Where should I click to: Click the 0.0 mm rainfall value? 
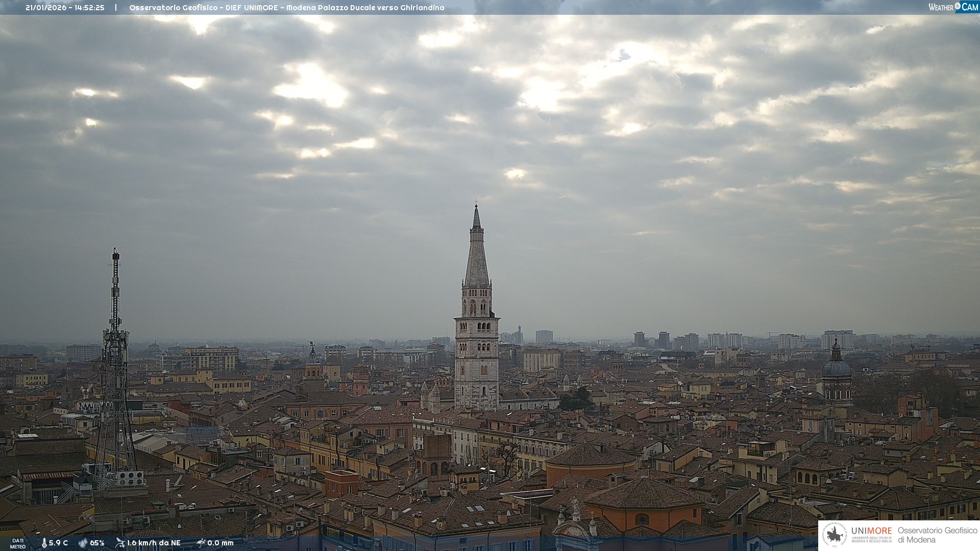click(x=220, y=543)
